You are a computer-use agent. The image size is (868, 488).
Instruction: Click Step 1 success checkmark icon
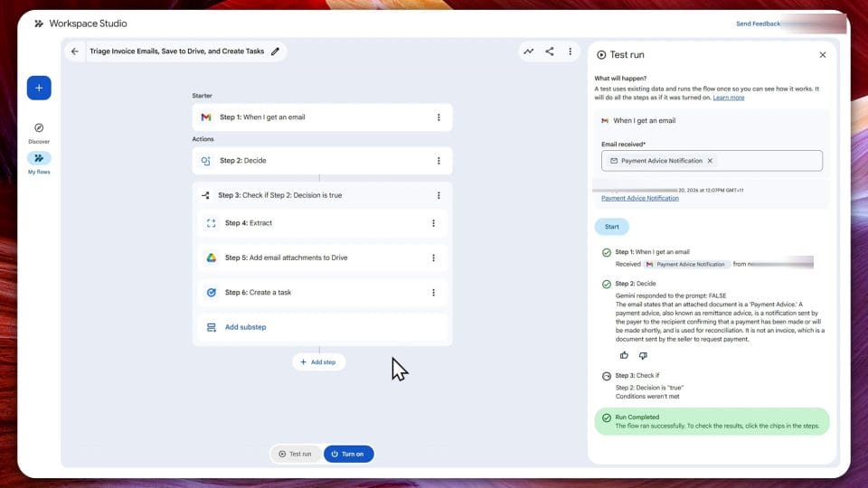pyautogui.click(x=606, y=252)
